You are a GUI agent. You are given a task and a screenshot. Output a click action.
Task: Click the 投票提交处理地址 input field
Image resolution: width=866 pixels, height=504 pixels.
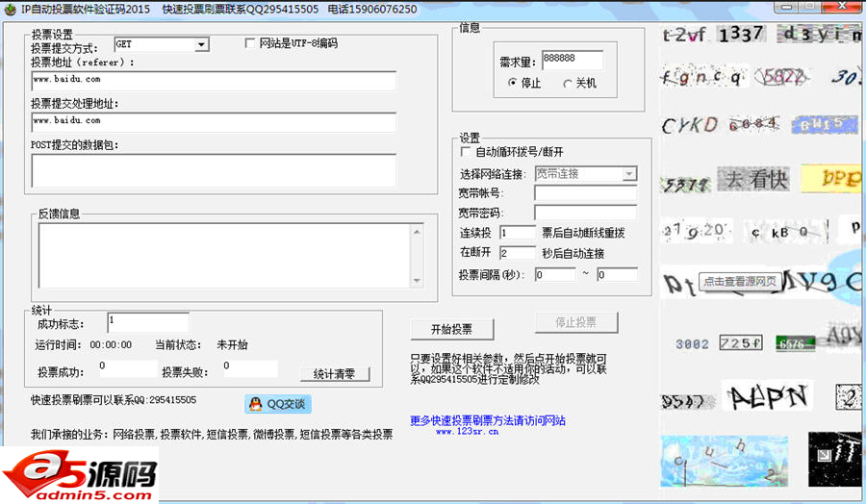tap(214, 122)
